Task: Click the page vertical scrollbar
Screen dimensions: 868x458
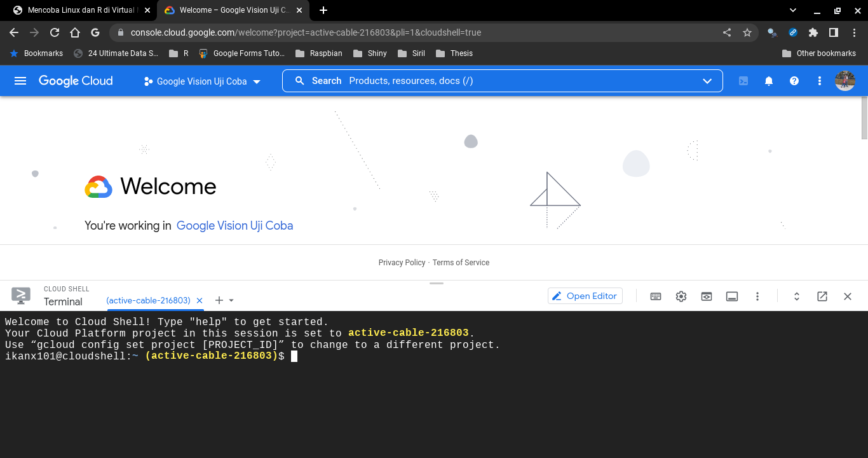Action: coord(864,118)
